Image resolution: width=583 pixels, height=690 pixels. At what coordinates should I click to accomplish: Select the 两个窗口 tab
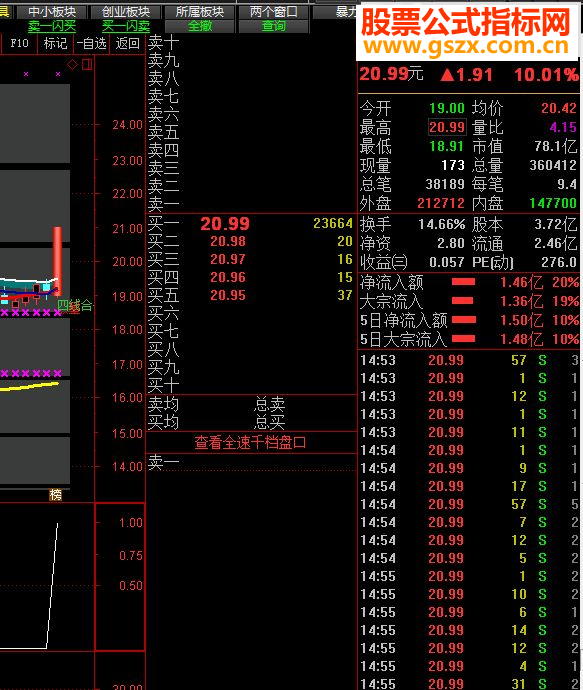tap(273, 12)
